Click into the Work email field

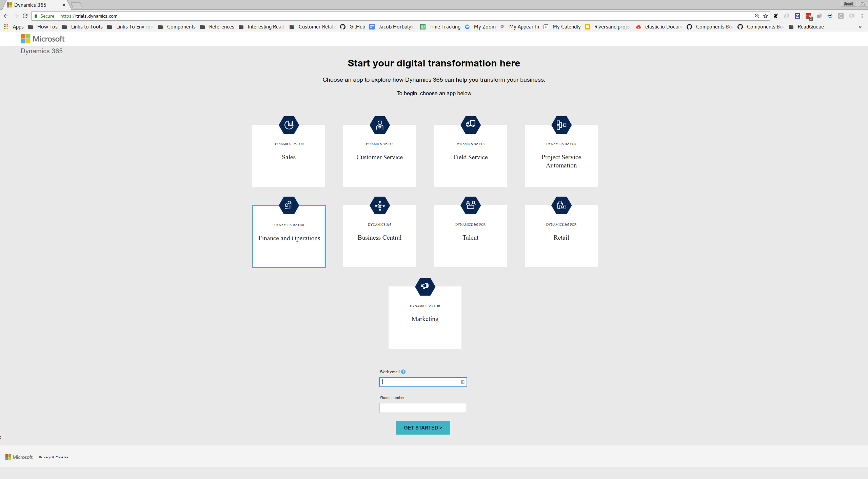click(x=423, y=382)
